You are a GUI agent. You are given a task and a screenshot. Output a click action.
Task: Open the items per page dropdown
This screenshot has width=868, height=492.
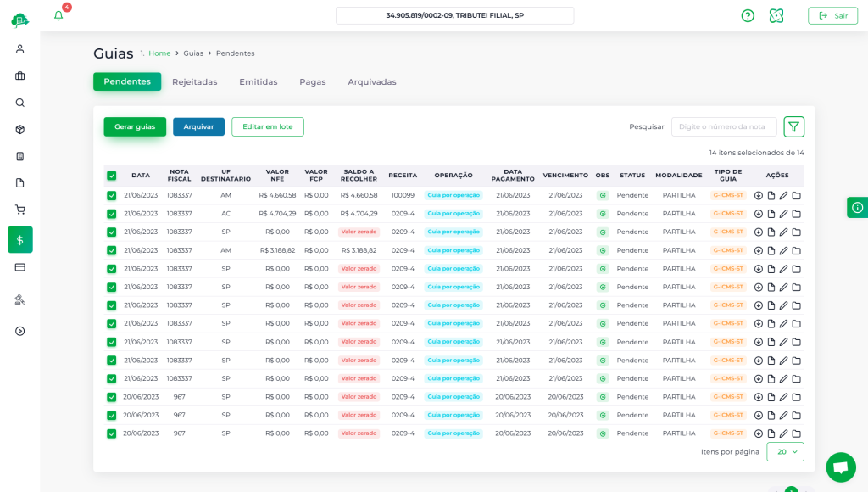(785, 452)
